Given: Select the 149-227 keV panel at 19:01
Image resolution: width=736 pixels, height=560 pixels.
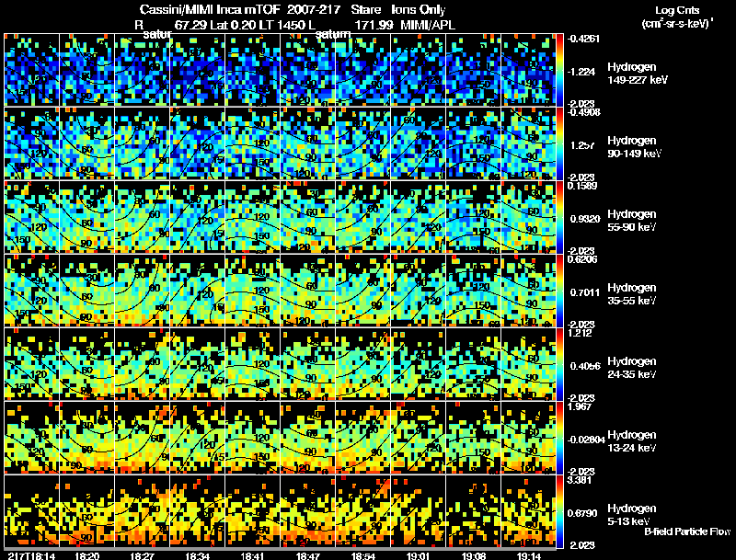Looking at the screenshot, I should click(419, 70).
